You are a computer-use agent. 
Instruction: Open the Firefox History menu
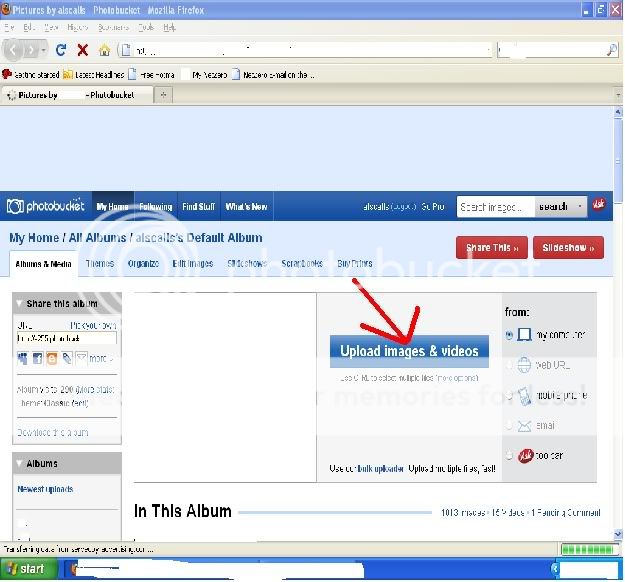click(x=77, y=27)
